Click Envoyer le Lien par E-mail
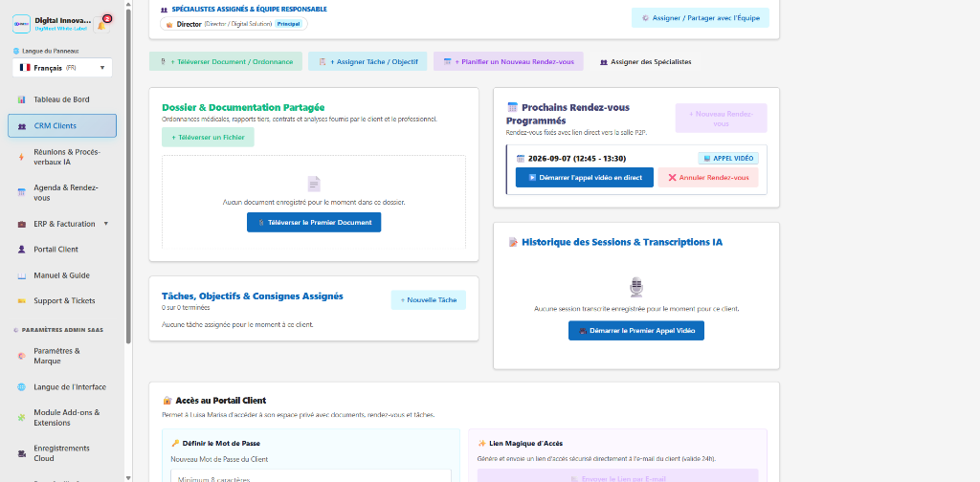The height and width of the screenshot is (482, 980). 617,475
